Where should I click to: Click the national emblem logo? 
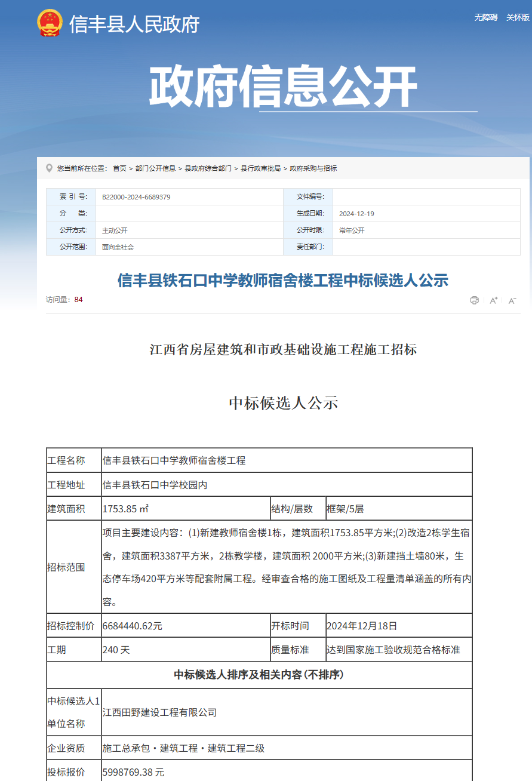50,23
